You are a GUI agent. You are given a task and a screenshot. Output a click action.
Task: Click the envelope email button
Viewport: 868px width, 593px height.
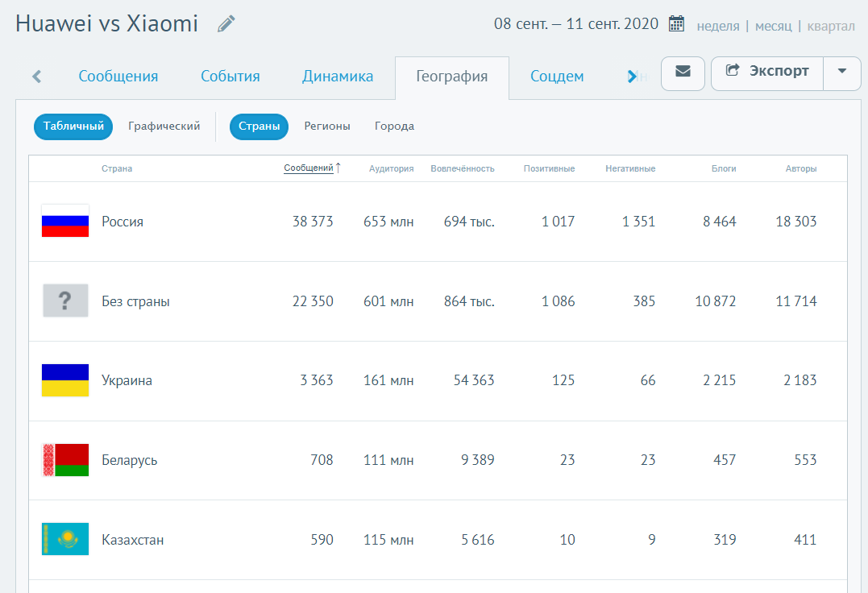coord(683,73)
